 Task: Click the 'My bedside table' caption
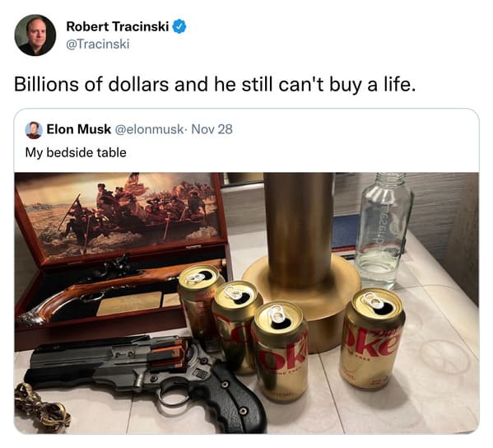(76, 152)
